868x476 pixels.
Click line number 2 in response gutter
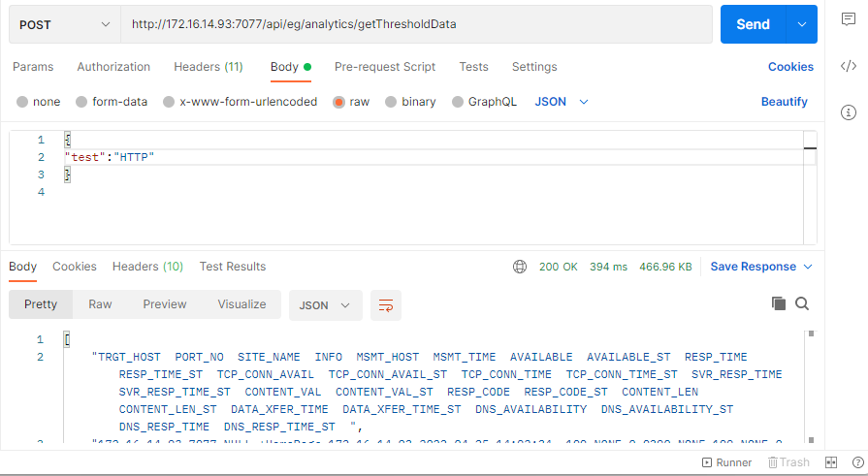pos(40,357)
